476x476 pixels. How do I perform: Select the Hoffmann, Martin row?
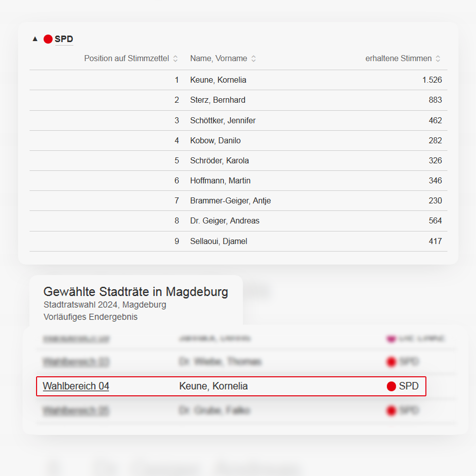click(239, 180)
